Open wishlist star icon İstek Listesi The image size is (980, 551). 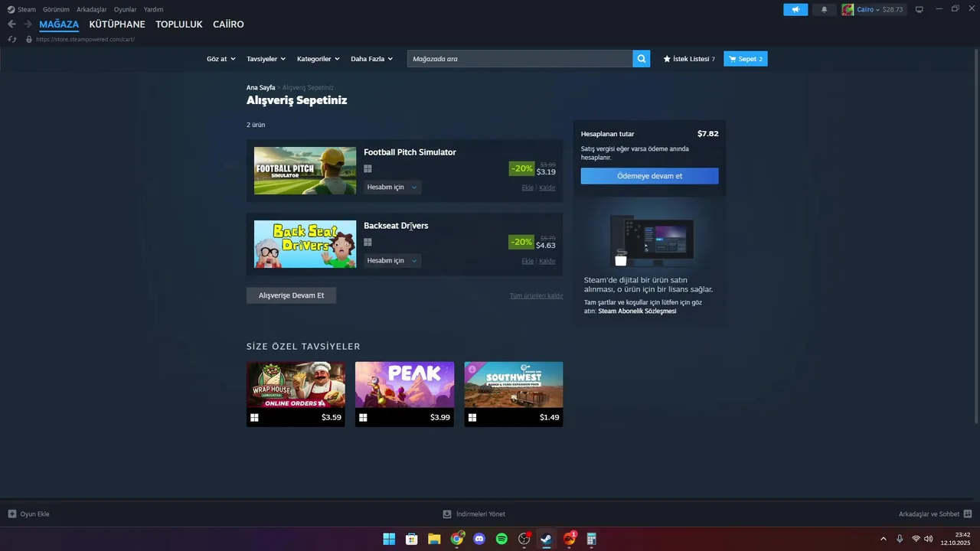689,59
